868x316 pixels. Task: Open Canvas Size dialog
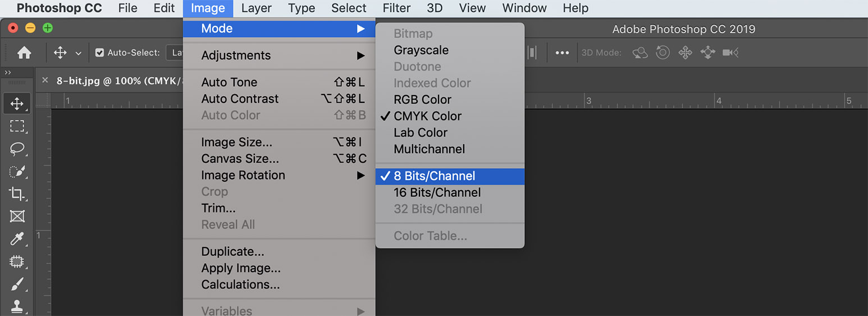pos(279,159)
